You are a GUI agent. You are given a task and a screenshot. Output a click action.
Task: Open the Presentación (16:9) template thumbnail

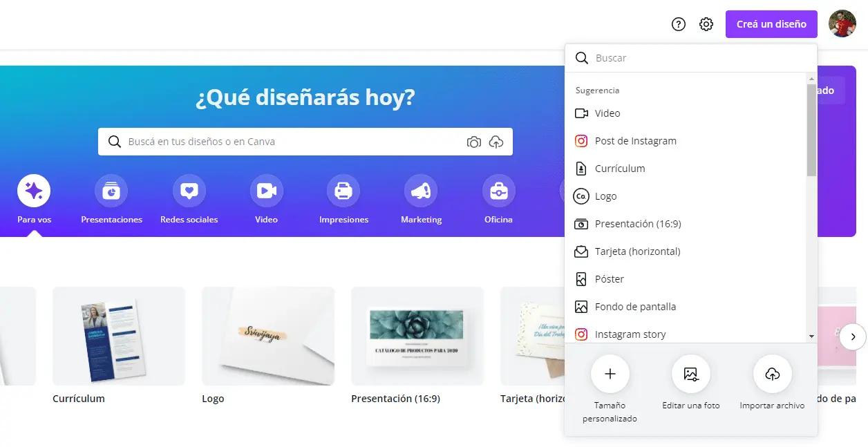417,336
